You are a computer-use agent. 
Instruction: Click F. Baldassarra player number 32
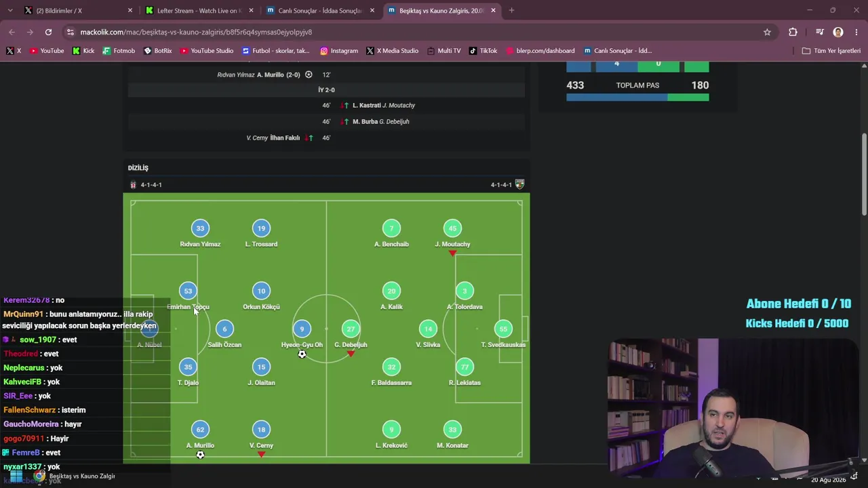(391, 367)
